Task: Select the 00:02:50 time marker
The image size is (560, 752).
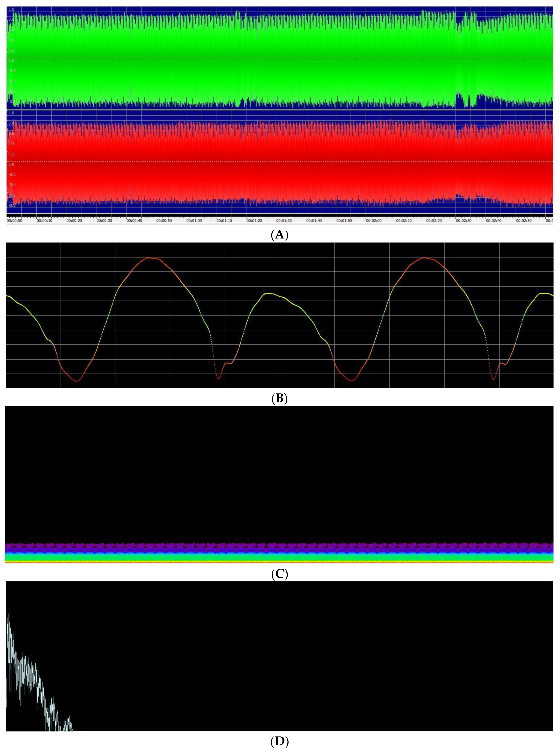Action: [524, 220]
